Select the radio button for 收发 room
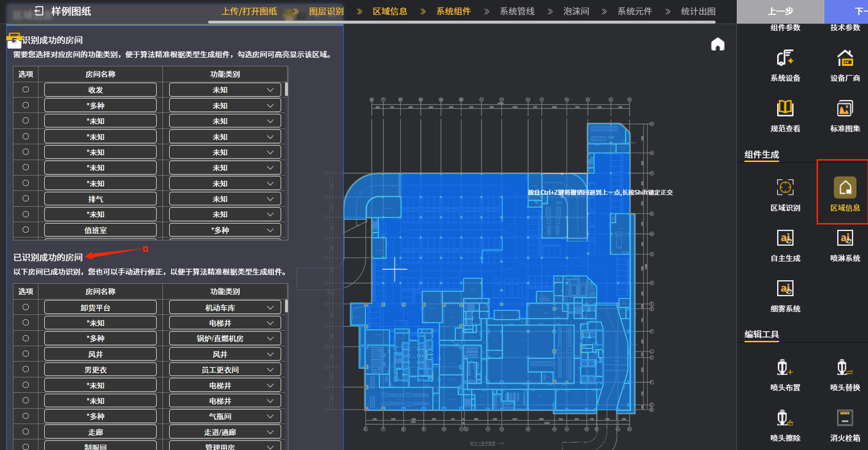868x450 pixels. (x=26, y=89)
